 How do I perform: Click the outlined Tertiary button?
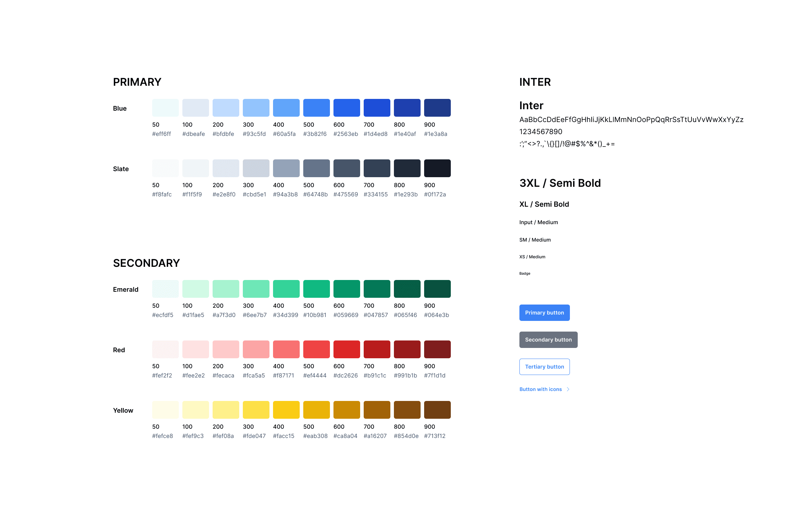[544, 367]
